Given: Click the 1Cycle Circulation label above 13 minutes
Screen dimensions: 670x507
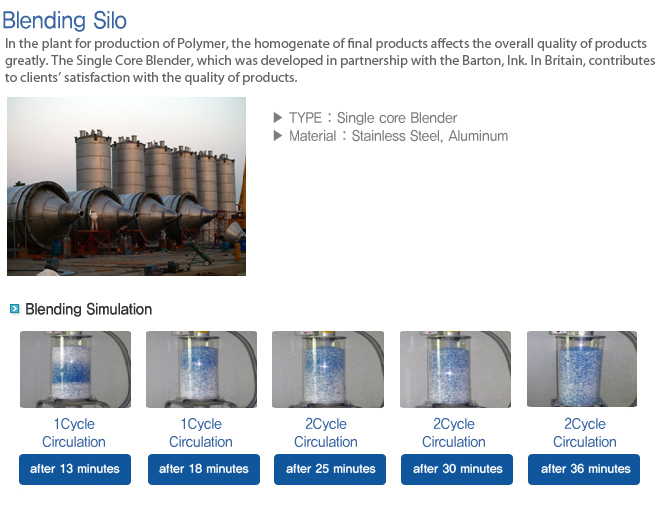Looking at the screenshot, I should (74, 433).
